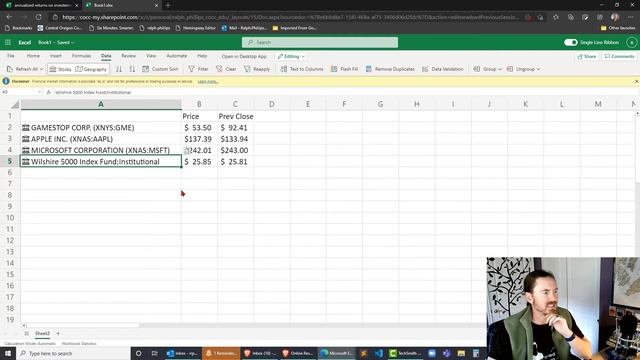This screenshot has height=360, width=640.
Task: Select cell with MICROSOFT CORPORATION (XNAS:MSFT)
Action: point(101,150)
